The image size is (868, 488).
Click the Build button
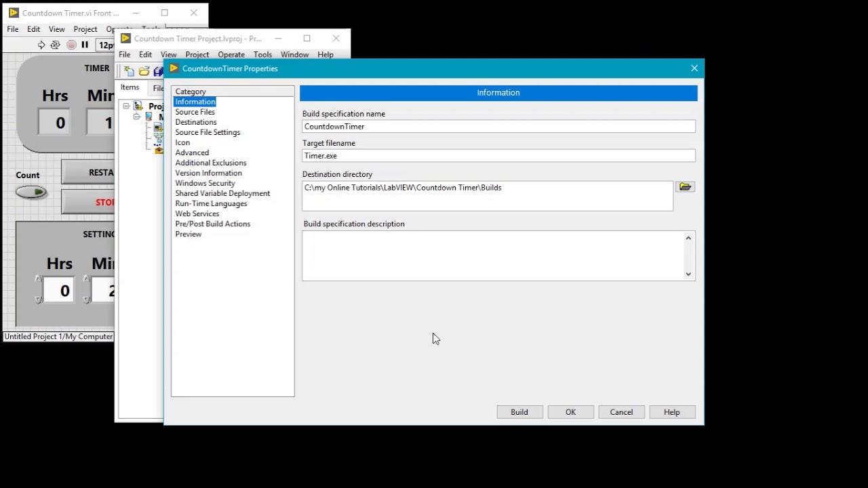click(519, 412)
